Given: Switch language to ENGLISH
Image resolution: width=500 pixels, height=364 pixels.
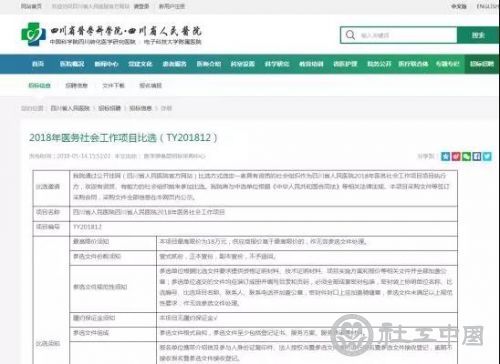Looking at the screenshot, I should tap(488, 6).
